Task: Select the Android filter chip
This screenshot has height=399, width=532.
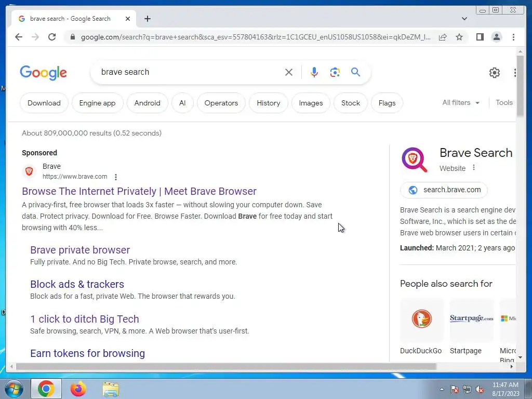Action: click(147, 103)
